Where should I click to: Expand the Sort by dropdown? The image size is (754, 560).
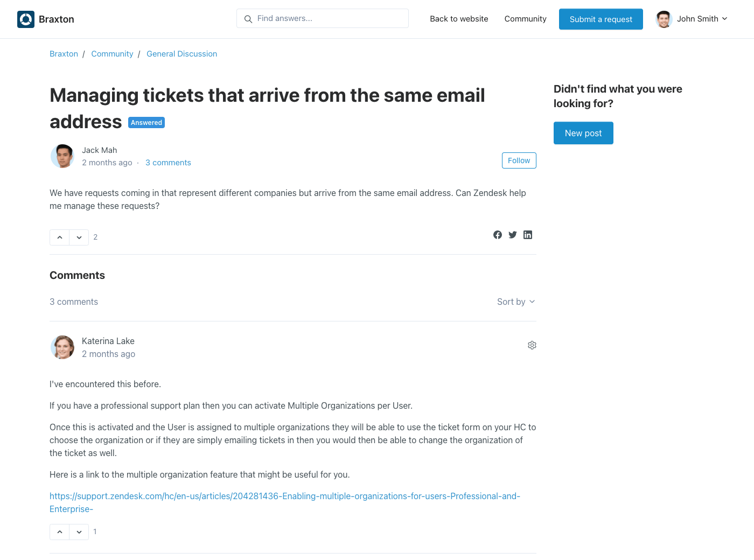pos(515,302)
